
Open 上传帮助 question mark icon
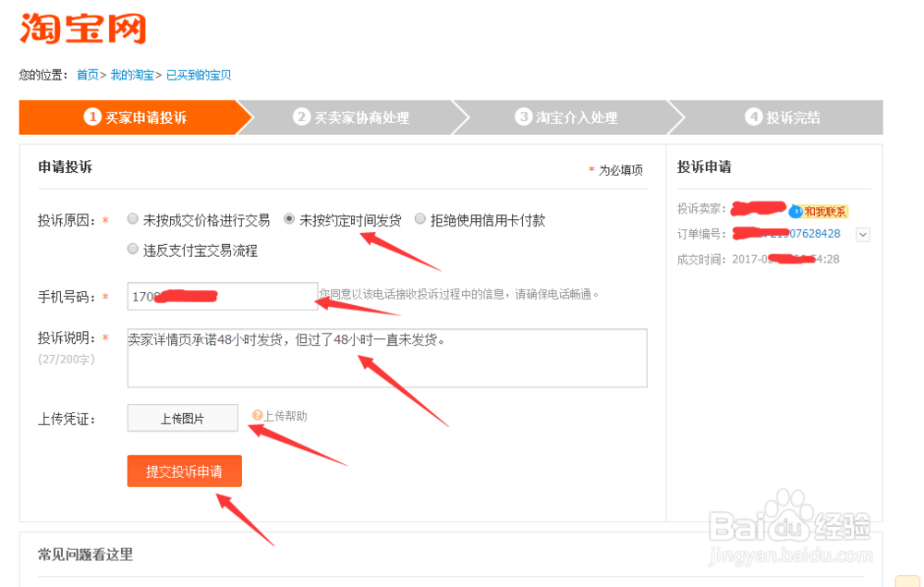point(257,415)
